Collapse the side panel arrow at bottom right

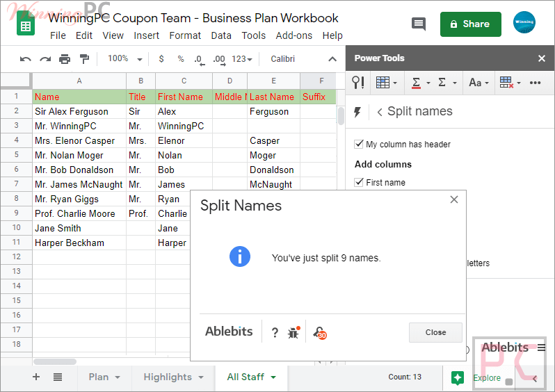[x=535, y=379]
